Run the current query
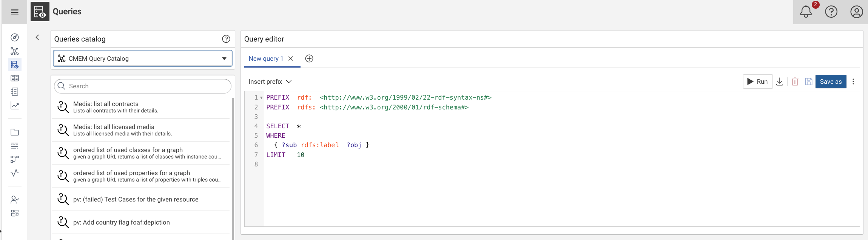Screen dimensions: 868x240 click(757, 82)
